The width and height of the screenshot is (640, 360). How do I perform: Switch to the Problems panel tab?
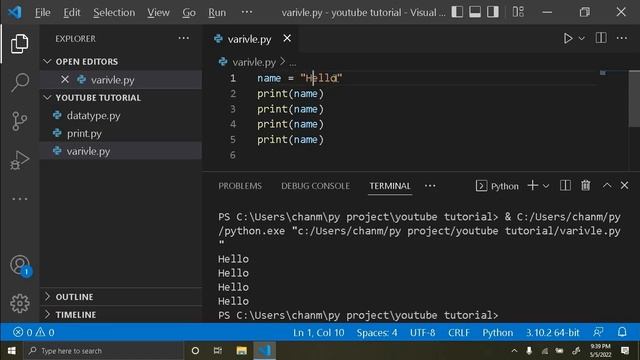[240, 186]
